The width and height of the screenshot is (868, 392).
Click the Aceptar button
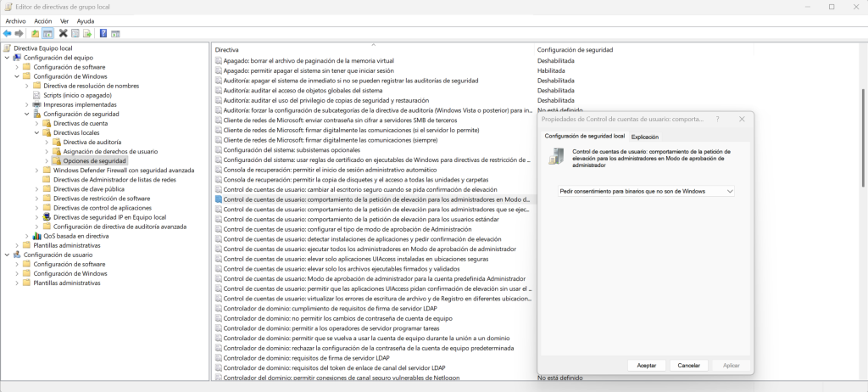[x=647, y=366]
